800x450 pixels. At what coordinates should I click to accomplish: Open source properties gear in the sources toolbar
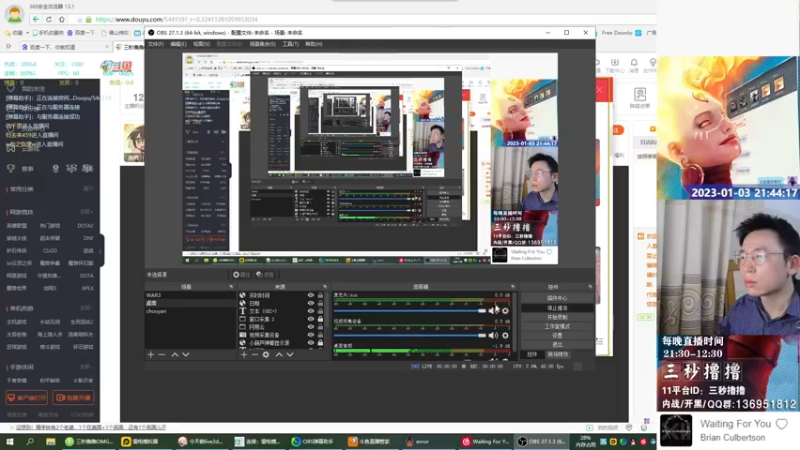266,355
